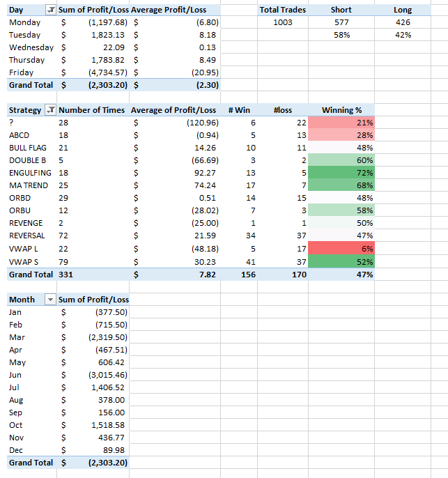Viewport: 448px width, 478px height.
Task: Select the Short column header
Action: point(341,10)
